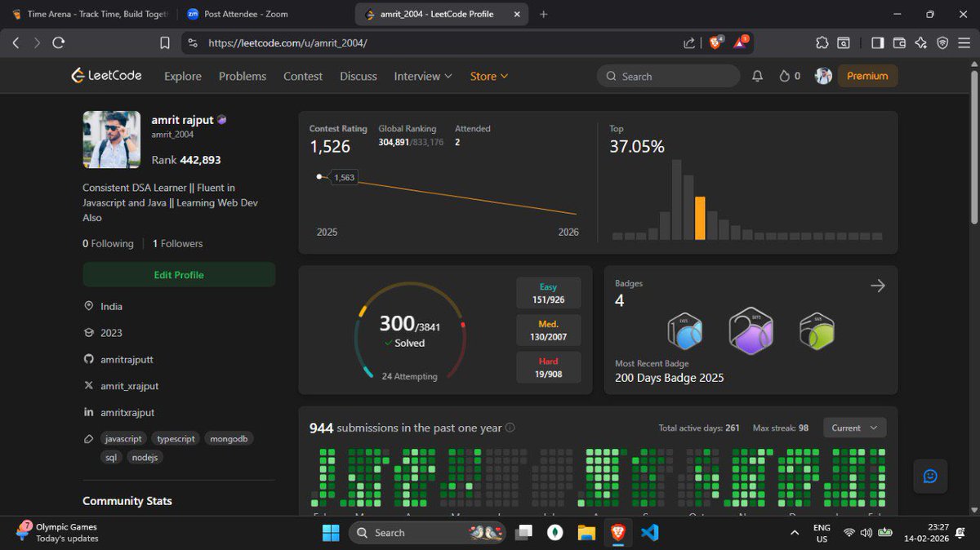Open the Olympic Games widget in taskbar

(57, 533)
